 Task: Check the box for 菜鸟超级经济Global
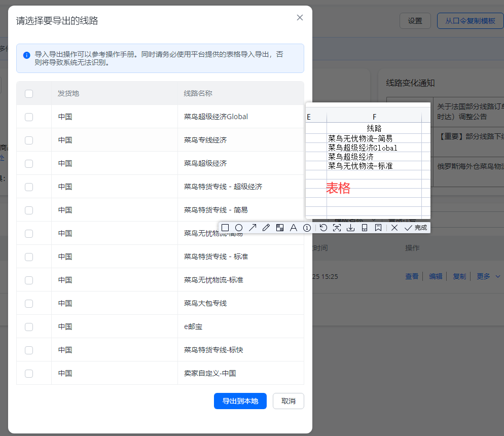[x=29, y=117]
